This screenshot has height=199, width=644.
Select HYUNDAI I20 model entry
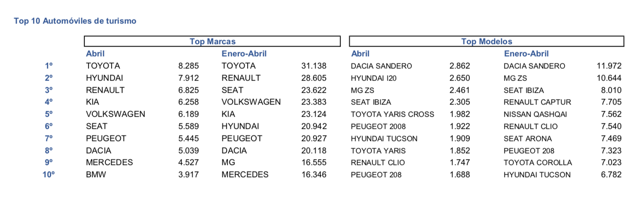pyautogui.click(x=374, y=79)
